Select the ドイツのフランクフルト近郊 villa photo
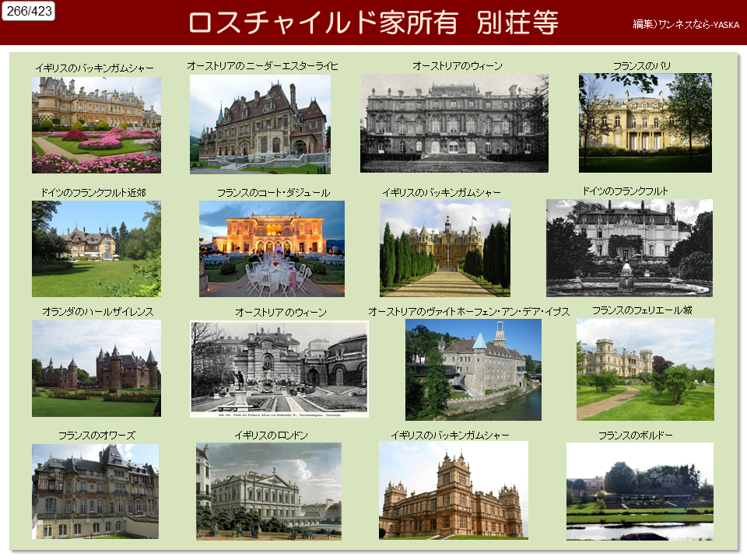 96,248
